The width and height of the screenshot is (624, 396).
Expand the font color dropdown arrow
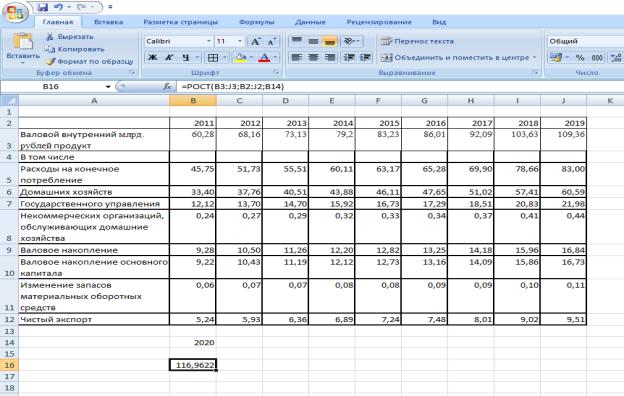click(275, 58)
